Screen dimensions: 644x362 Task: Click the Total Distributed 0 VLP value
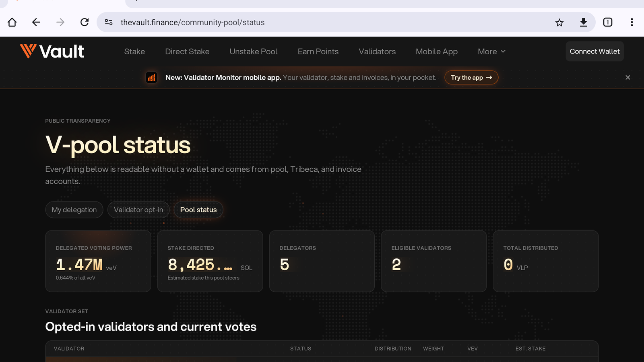pyautogui.click(x=508, y=265)
